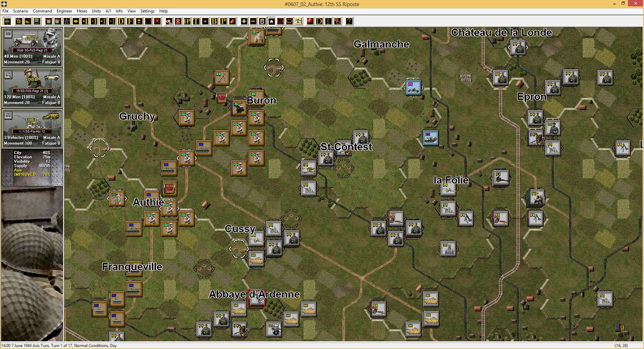This screenshot has height=349, width=644.
Task: Click the red octagon F icon
Action: (310, 21)
